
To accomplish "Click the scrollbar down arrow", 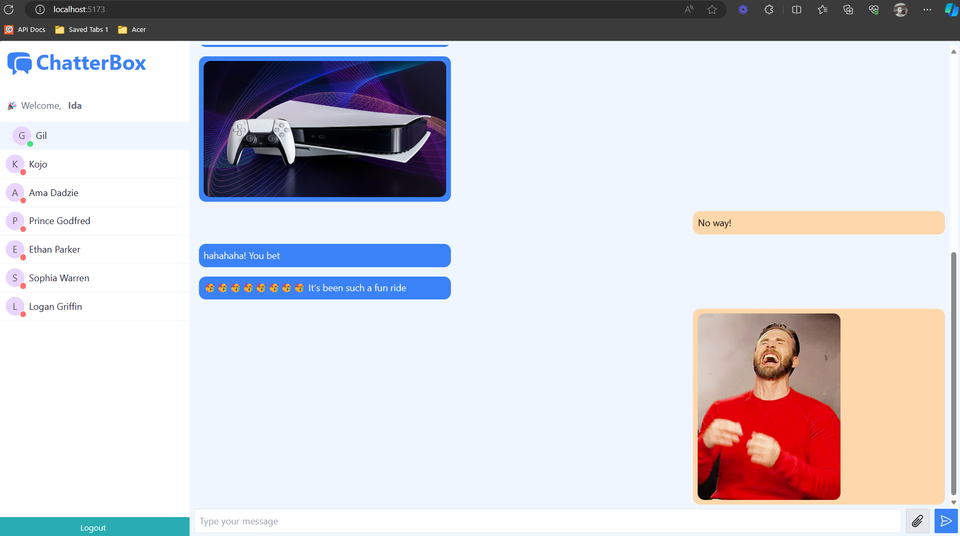I will coord(953,502).
